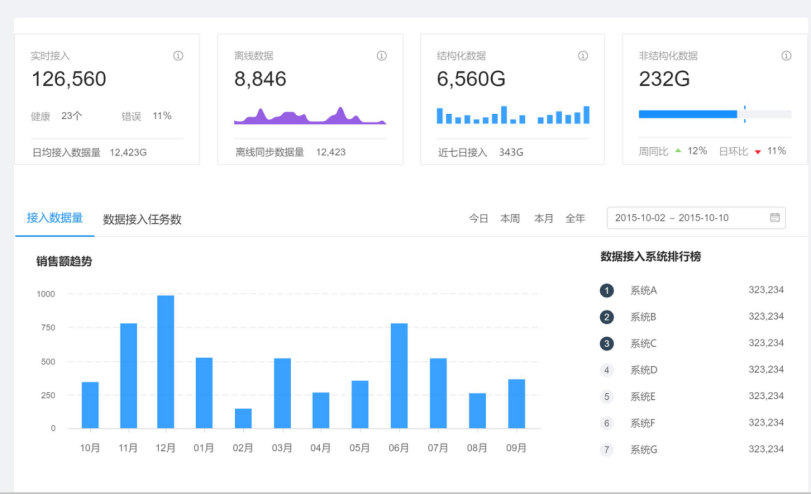
Task: Click info icon on 非结构化数据 card
Action: click(x=786, y=56)
